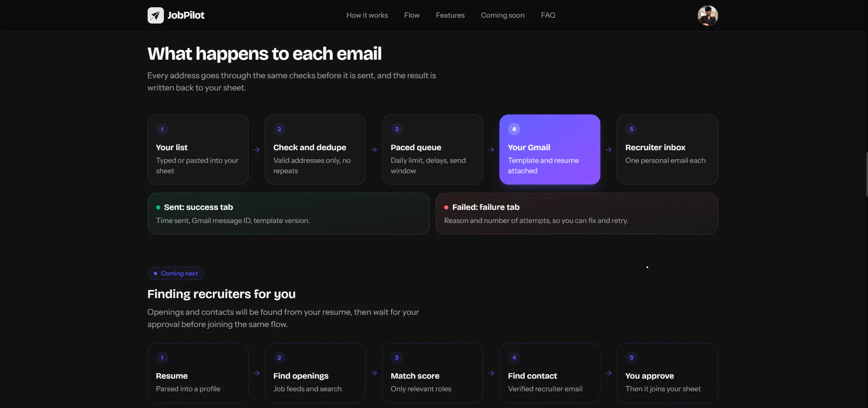Click step number 5 badge on You approve
This screenshot has height=408, width=868.
pos(631,358)
